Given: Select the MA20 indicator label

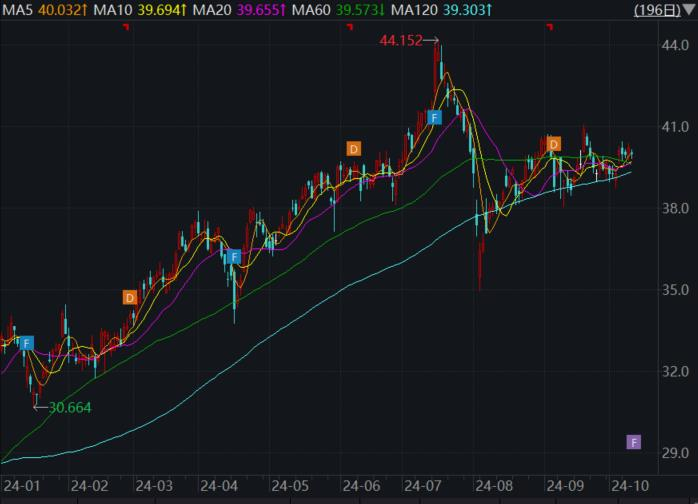Looking at the screenshot, I should (212, 10).
